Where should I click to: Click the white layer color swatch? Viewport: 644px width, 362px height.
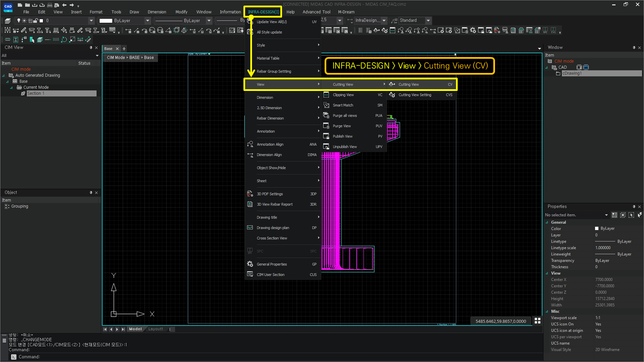41,21
